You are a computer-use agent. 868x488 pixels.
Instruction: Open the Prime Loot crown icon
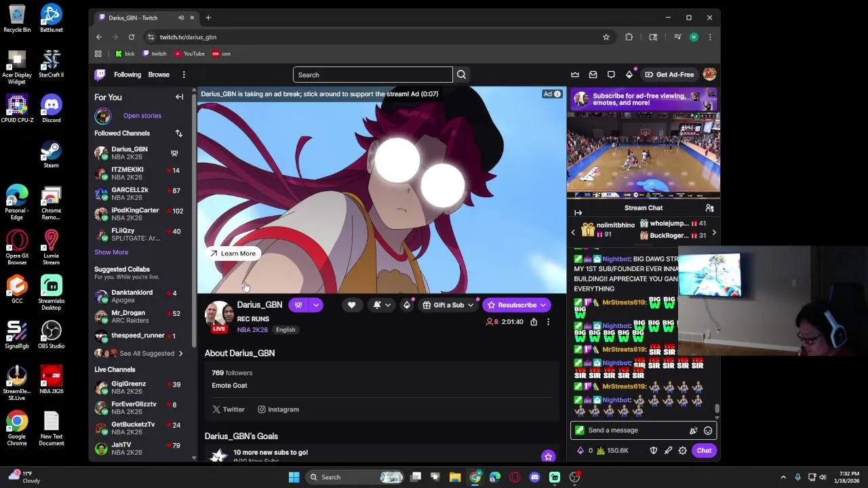pyautogui.click(x=575, y=75)
